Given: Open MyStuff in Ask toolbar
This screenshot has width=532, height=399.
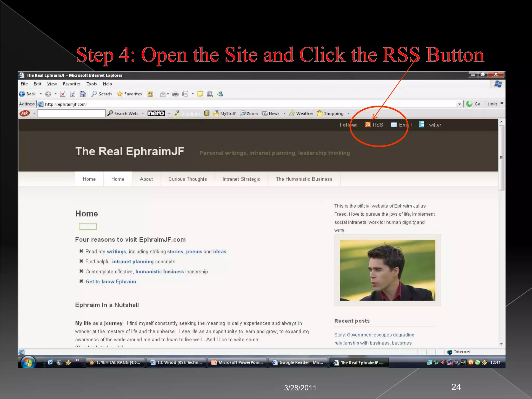Looking at the screenshot, I should pyautogui.click(x=225, y=114).
